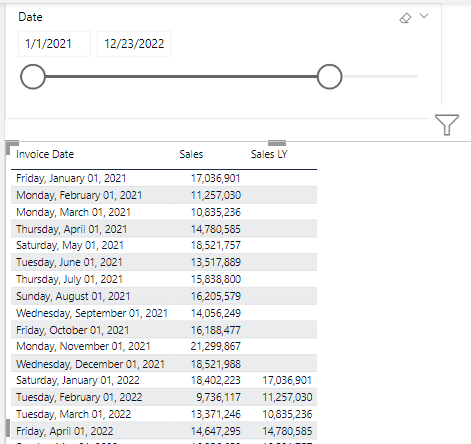Select the top-center table resize handle
471x444 pixels.
[x=277, y=143]
